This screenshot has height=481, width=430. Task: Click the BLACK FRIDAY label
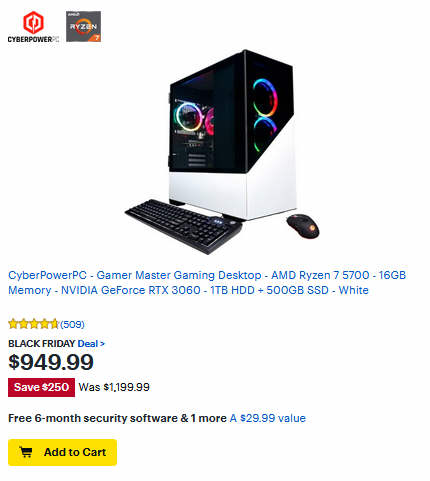pyautogui.click(x=42, y=344)
